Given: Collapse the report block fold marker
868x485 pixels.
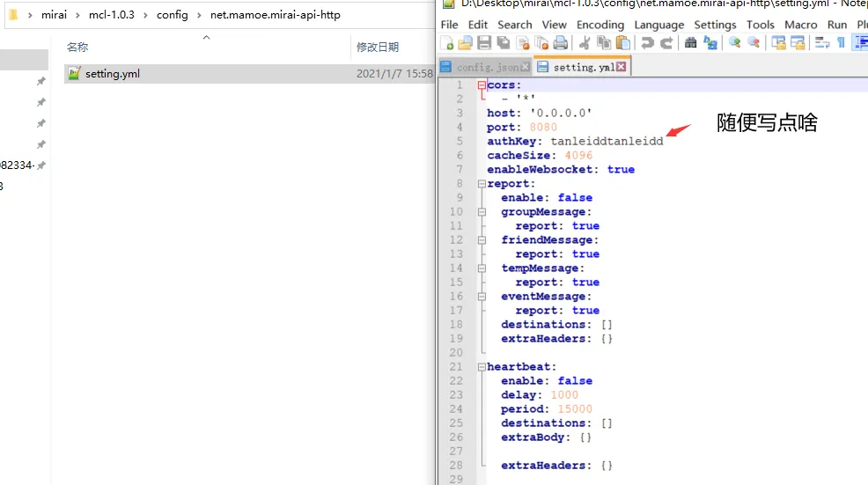Looking at the screenshot, I should click(x=482, y=184).
